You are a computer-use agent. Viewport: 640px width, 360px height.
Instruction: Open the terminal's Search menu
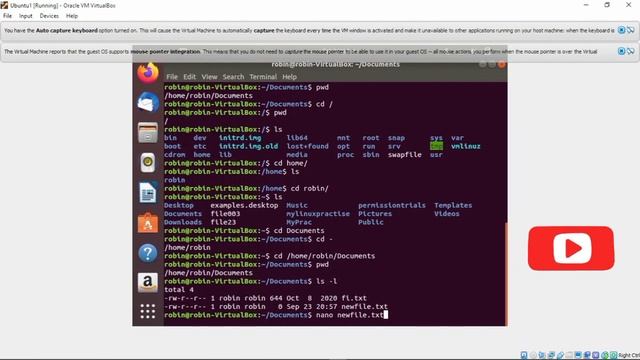(233, 77)
